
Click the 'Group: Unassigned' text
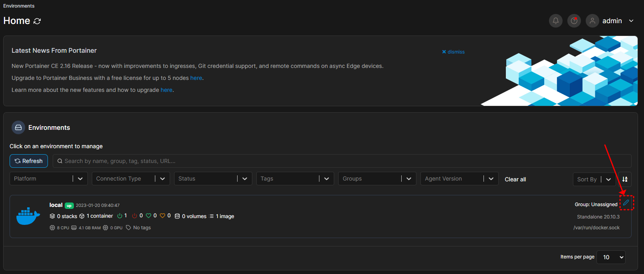pos(596,205)
